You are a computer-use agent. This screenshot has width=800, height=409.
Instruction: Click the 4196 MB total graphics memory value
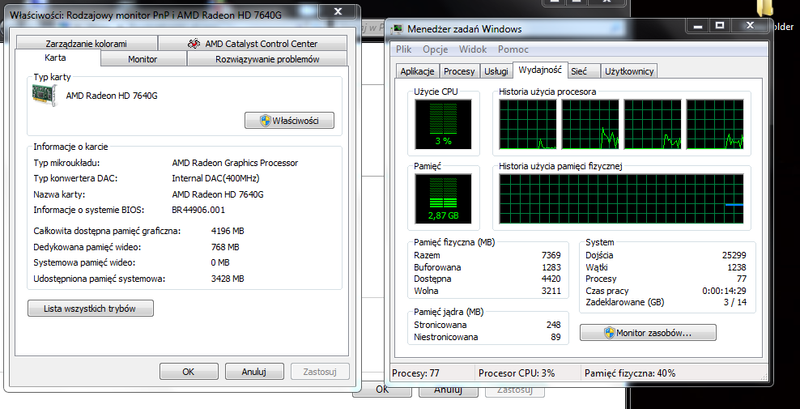point(228,231)
